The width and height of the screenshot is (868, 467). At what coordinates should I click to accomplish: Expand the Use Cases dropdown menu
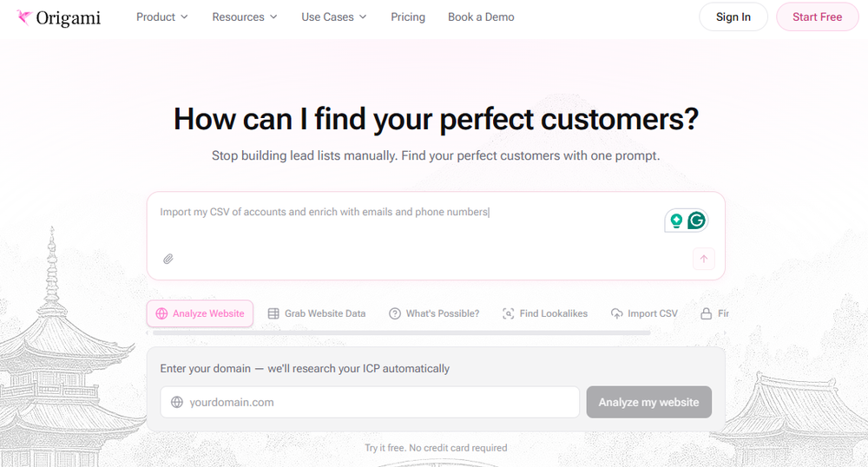pyautogui.click(x=334, y=17)
